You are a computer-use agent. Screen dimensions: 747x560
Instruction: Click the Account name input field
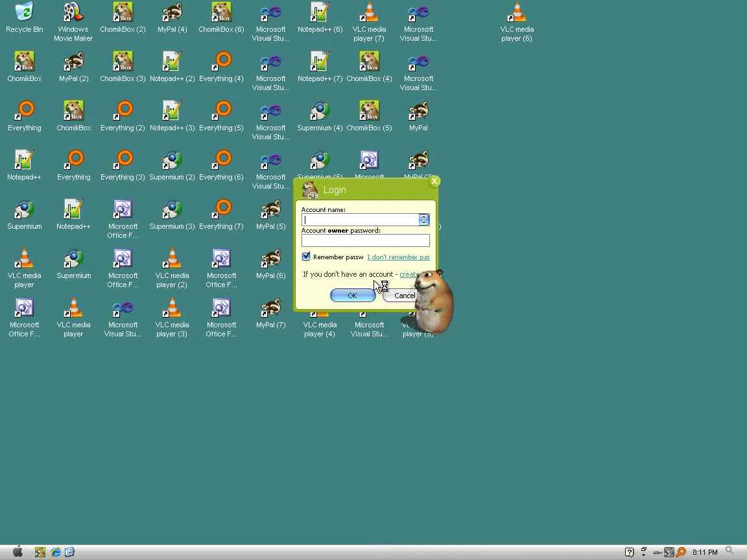(x=360, y=220)
